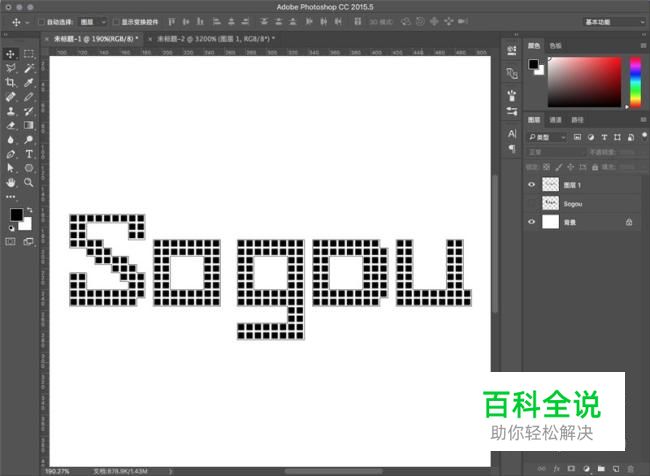Select the Gradient tool
The image size is (650, 476).
(x=29, y=125)
